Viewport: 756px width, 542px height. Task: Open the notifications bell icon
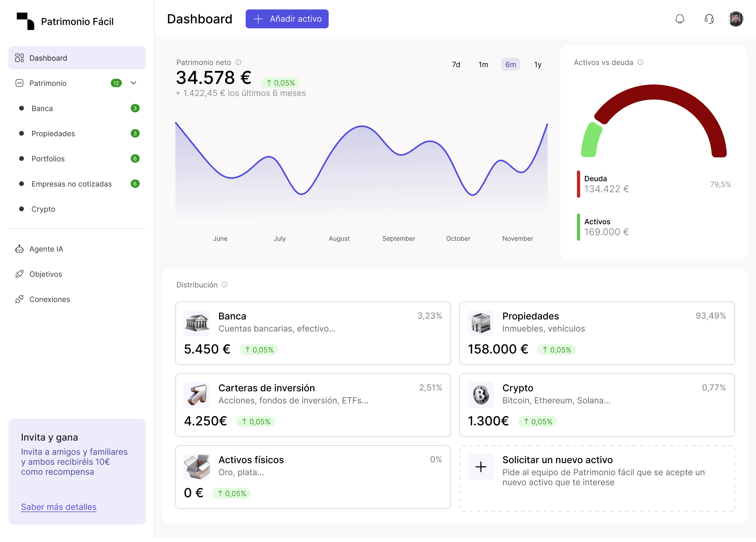point(680,19)
